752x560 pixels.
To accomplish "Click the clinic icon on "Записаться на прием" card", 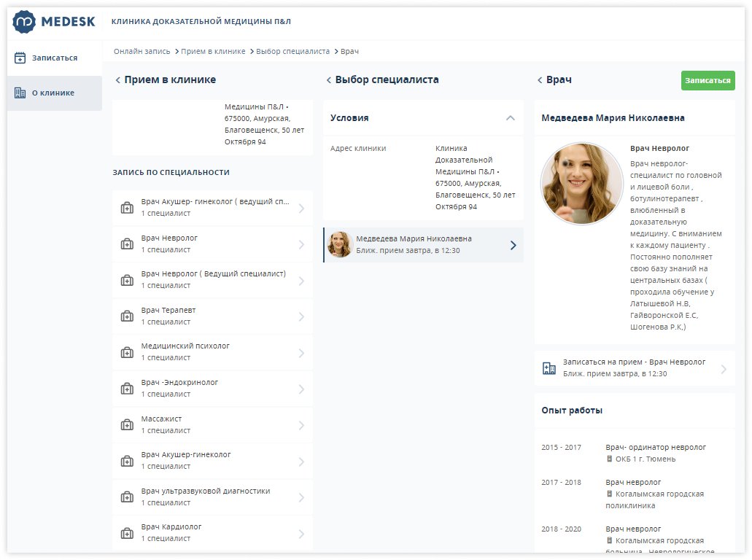I will tap(551, 368).
